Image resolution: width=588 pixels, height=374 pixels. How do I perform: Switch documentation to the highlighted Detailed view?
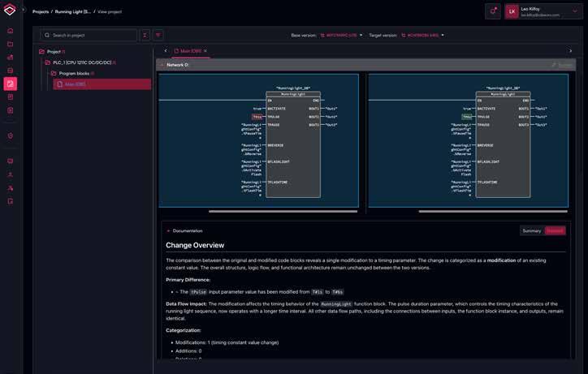click(555, 231)
